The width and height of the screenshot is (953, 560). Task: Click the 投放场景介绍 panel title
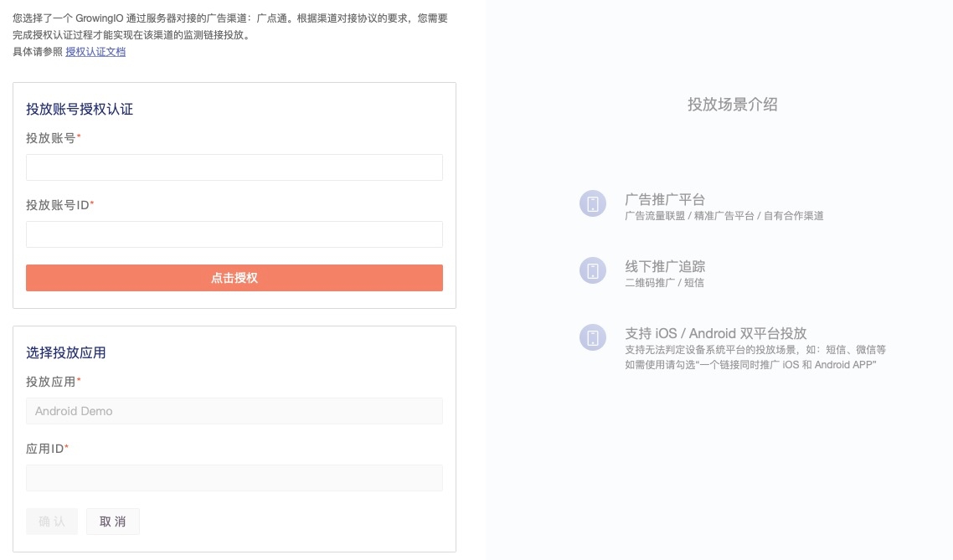coord(732,105)
